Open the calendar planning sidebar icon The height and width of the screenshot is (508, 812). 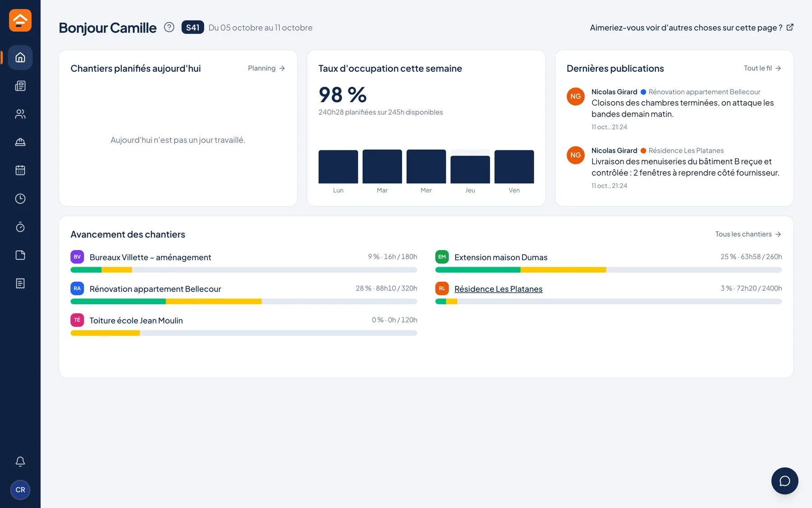(x=20, y=170)
